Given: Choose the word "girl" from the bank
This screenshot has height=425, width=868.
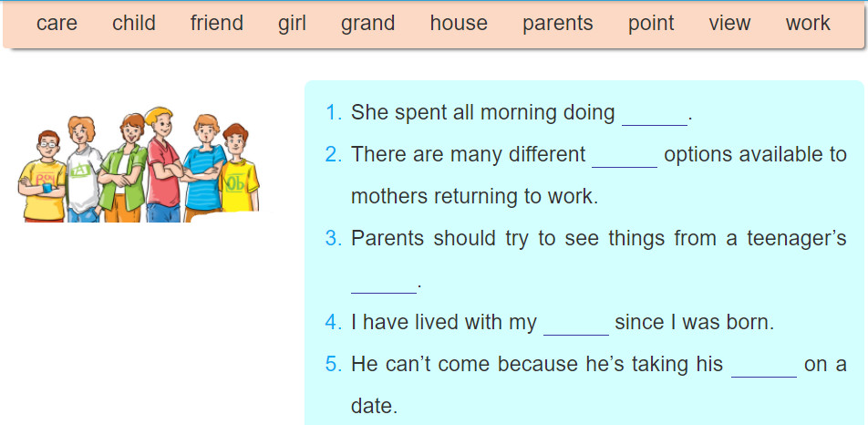Looking at the screenshot, I should click(292, 23).
